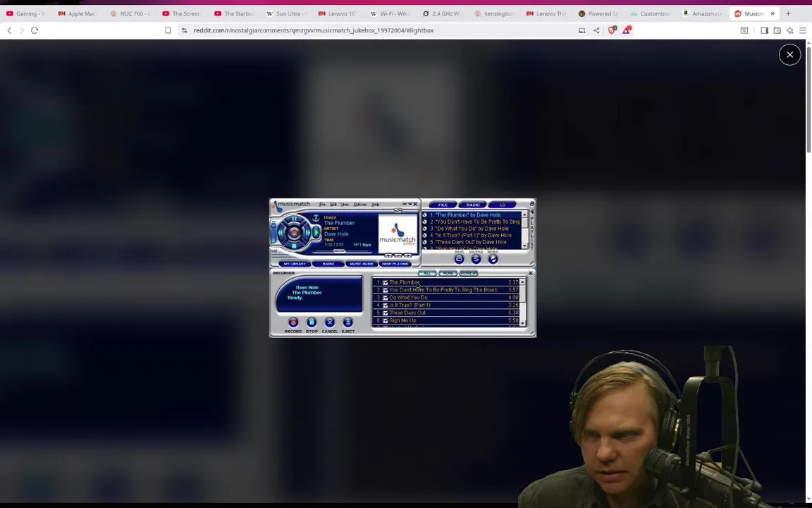Screen dimensions: 812x508
Task: Click the recorder REFRESH button
Action: [x=469, y=273]
